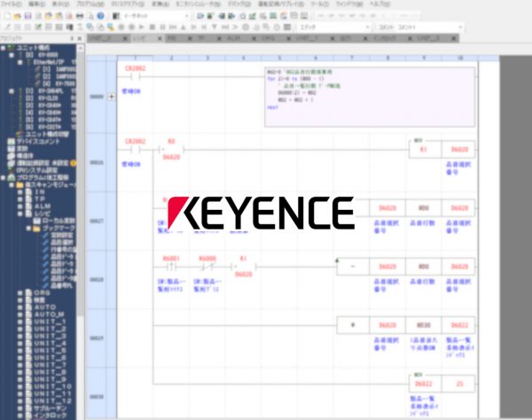Viewport: 532px width, 420px height.
Task: Open the デバッグ(D) menu
Action: point(239,4)
